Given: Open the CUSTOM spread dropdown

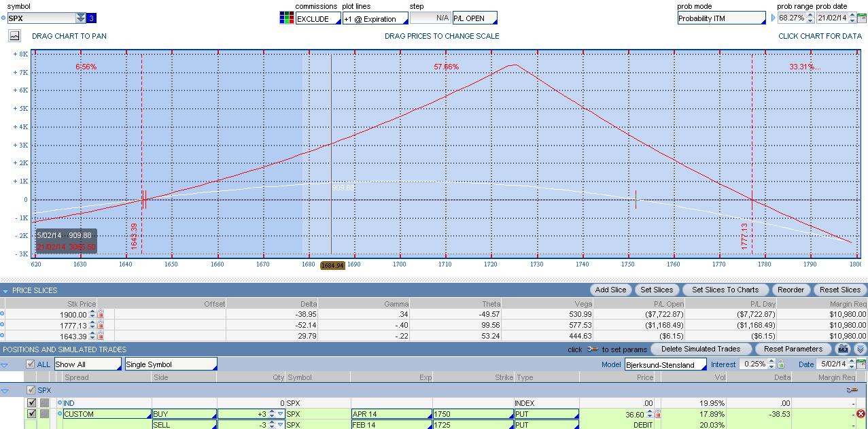Looking at the screenshot, I should click(107, 414).
